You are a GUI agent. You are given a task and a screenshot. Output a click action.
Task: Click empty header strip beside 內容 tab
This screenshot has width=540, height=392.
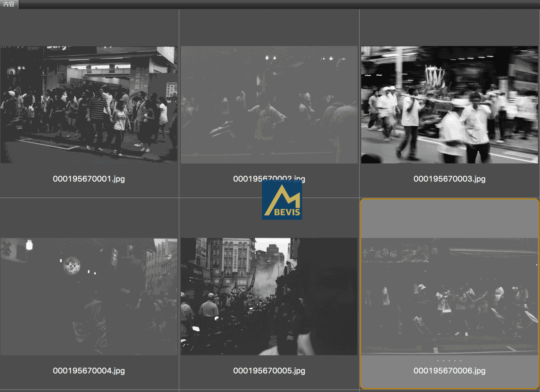point(279,4)
